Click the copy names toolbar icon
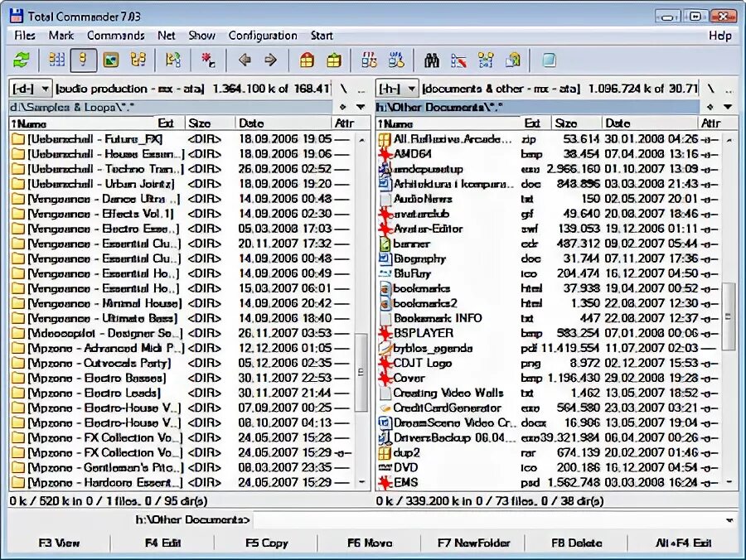Screen dimensions: 746x560 tap(513, 60)
